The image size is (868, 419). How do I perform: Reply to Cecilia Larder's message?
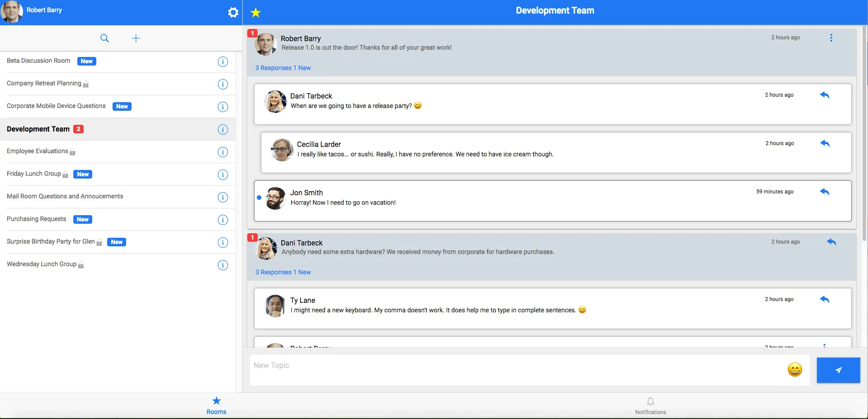click(x=825, y=143)
